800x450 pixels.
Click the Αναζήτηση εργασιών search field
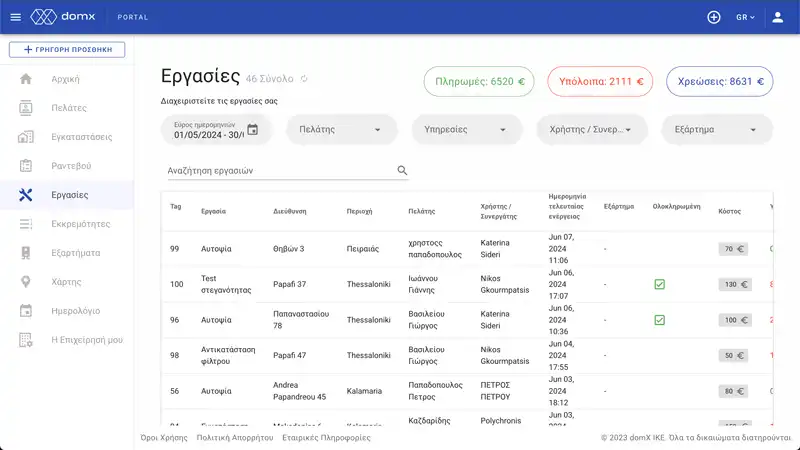tap(278, 171)
